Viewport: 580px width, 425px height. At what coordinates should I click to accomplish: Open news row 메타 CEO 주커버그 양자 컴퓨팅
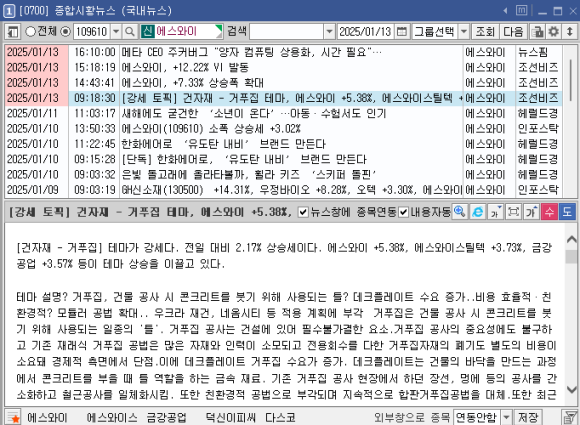[283, 52]
